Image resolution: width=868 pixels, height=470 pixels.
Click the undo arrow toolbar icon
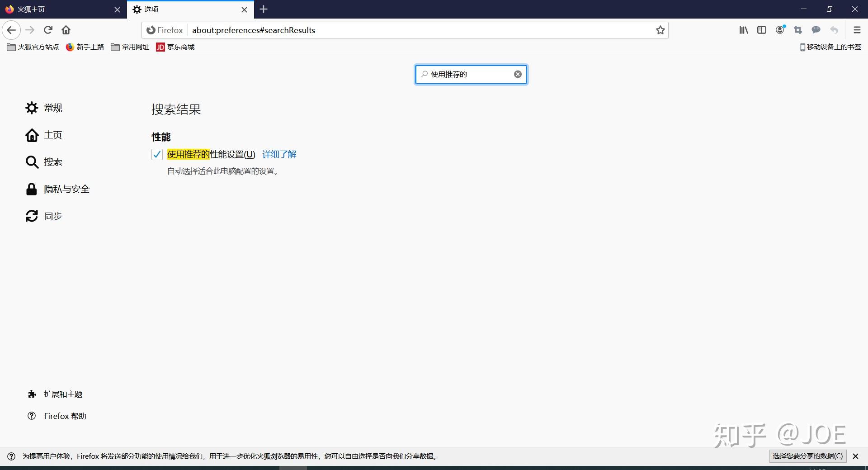coord(834,30)
